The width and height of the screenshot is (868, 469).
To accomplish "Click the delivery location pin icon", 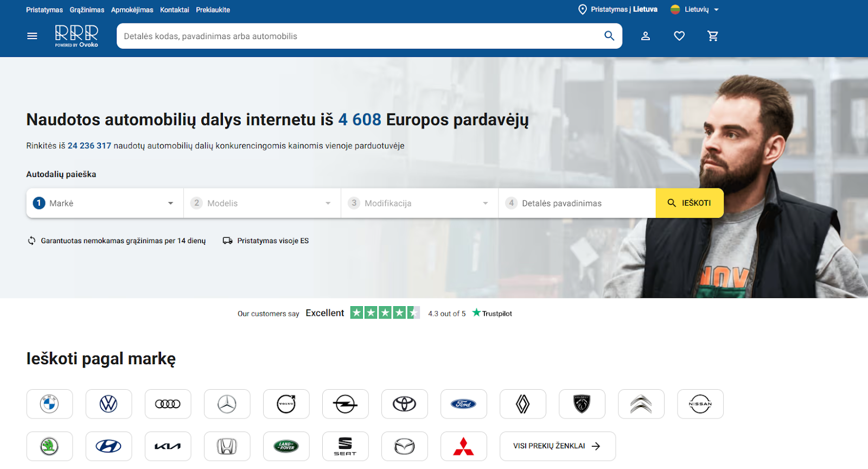I will tap(583, 10).
